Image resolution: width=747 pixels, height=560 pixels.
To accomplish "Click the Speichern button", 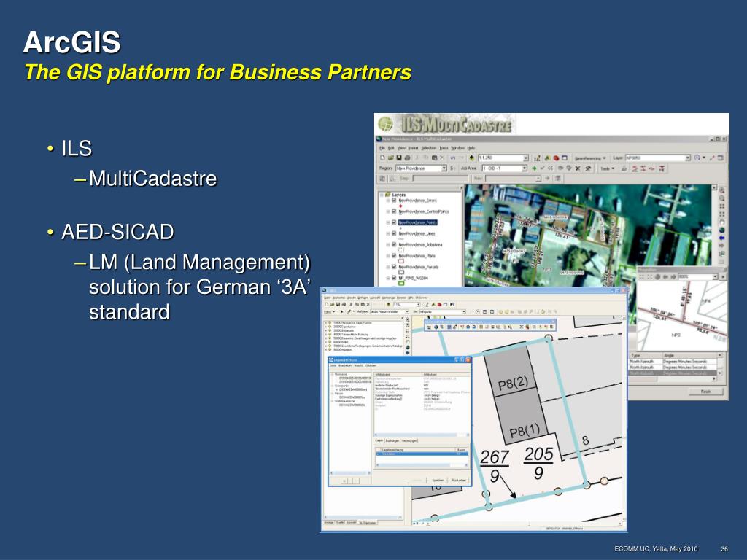I will pos(438,480).
